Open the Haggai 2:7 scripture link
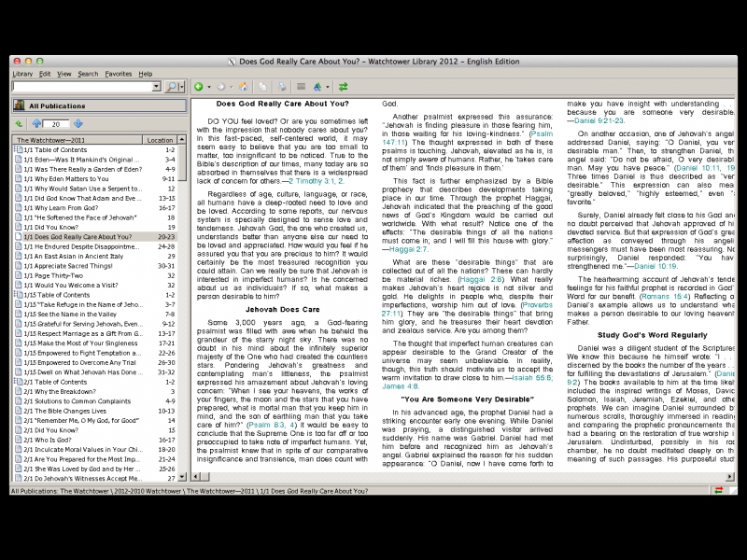The height and width of the screenshot is (560, 747). [408, 249]
